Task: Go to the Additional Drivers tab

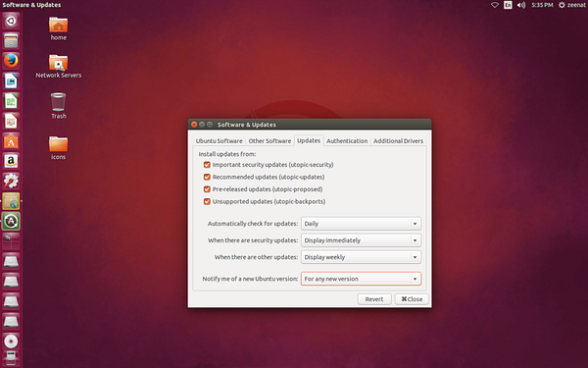Action: click(x=398, y=140)
